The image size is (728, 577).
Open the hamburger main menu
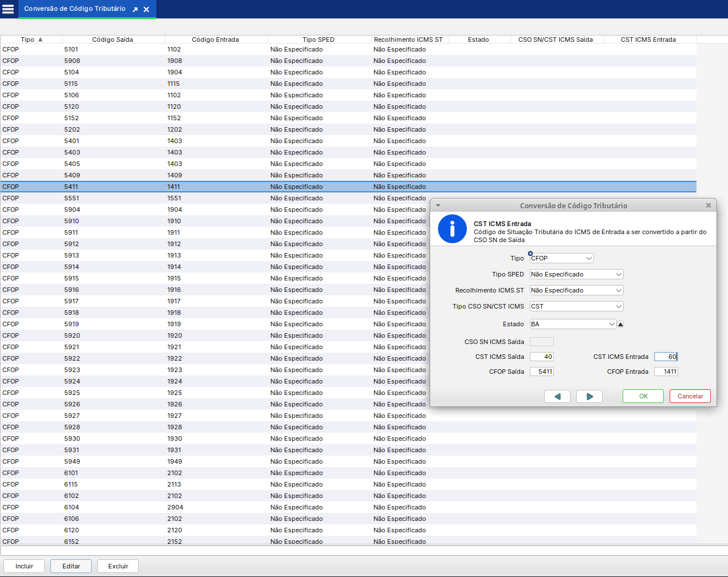[x=8, y=9]
